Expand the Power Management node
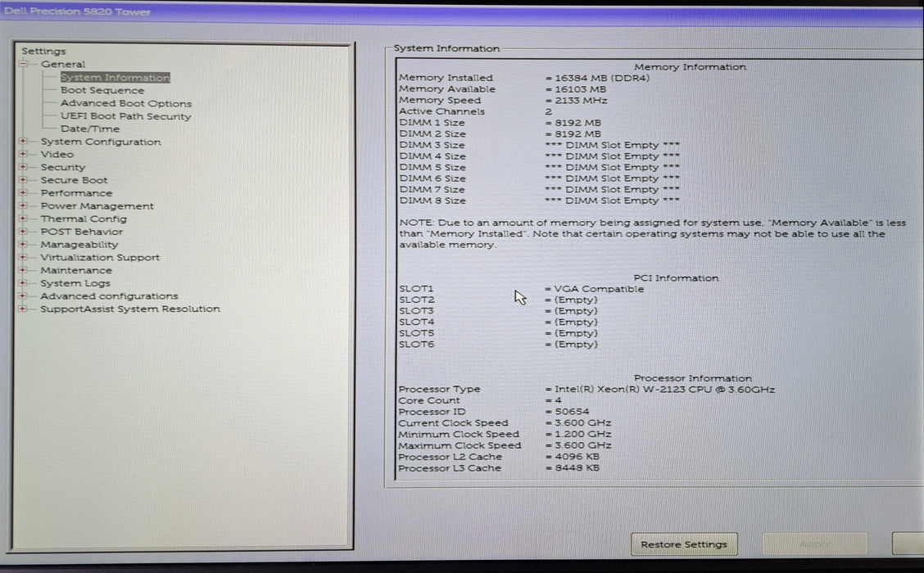Screen dimensions: 924x573 pos(23,206)
